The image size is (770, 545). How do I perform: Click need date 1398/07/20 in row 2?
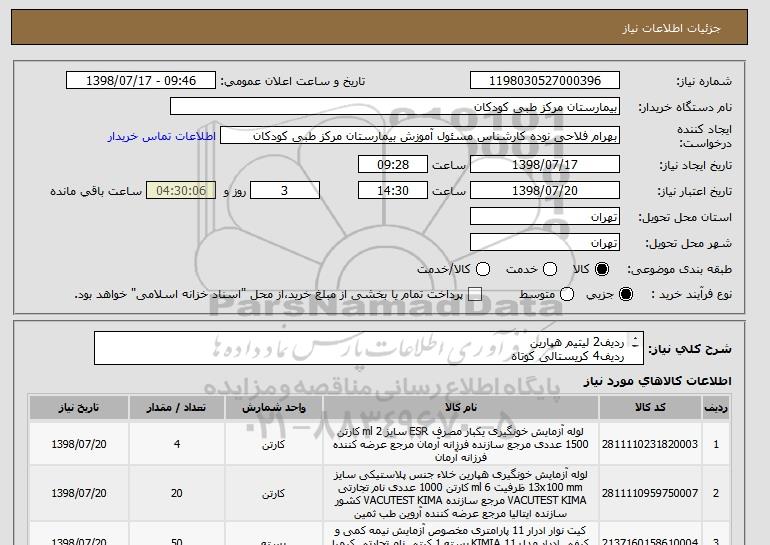pos(79,493)
